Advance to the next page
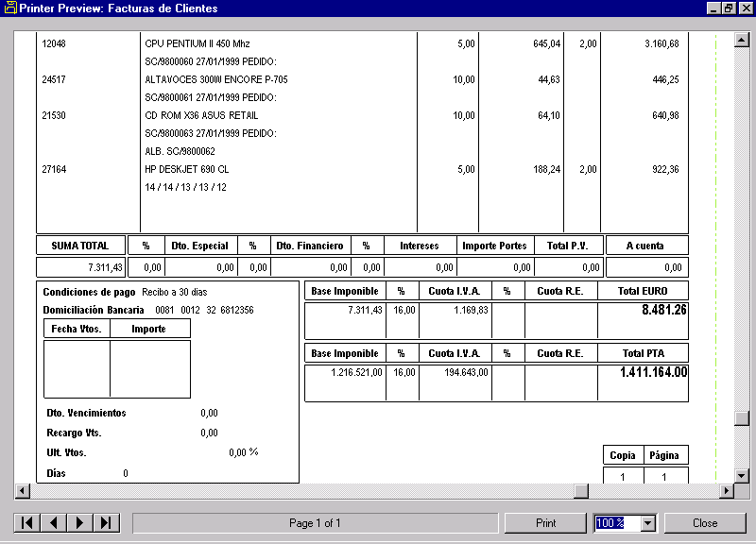This screenshot has height=544, width=756. click(79, 522)
